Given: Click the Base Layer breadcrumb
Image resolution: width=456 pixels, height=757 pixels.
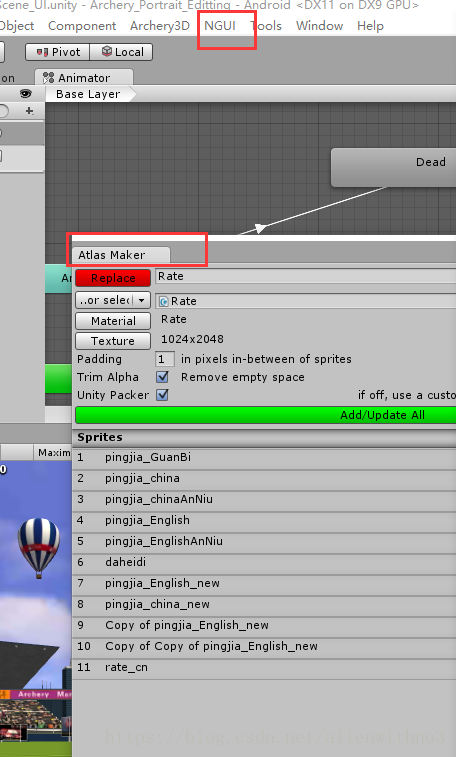Looking at the screenshot, I should 88,94.
